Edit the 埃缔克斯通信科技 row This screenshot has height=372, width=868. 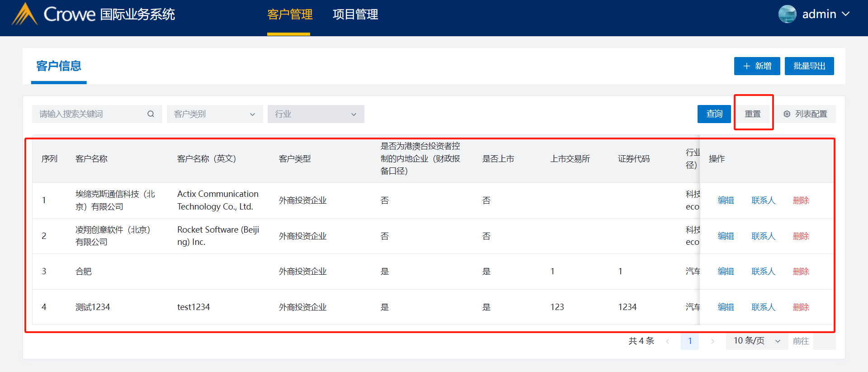pos(726,200)
